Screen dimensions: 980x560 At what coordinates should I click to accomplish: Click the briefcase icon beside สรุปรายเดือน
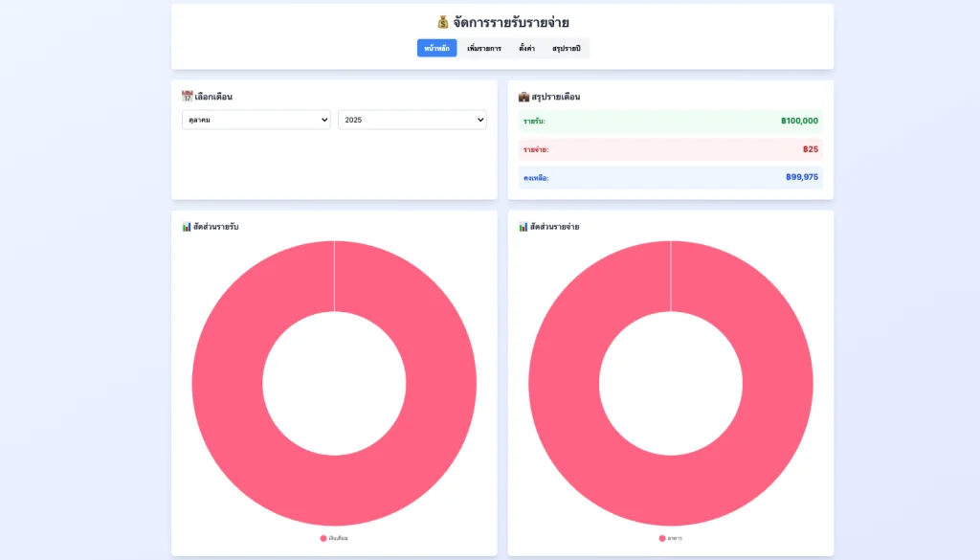[x=523, y=96]
